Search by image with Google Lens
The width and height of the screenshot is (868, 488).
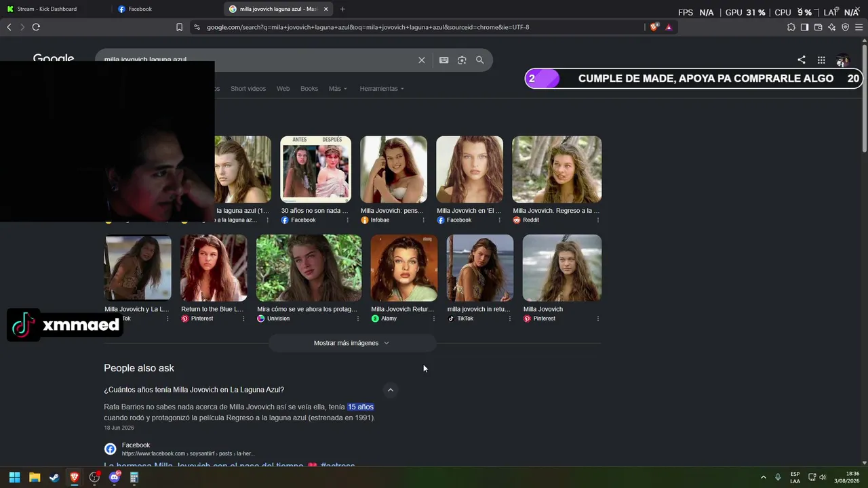coord(462,60)
